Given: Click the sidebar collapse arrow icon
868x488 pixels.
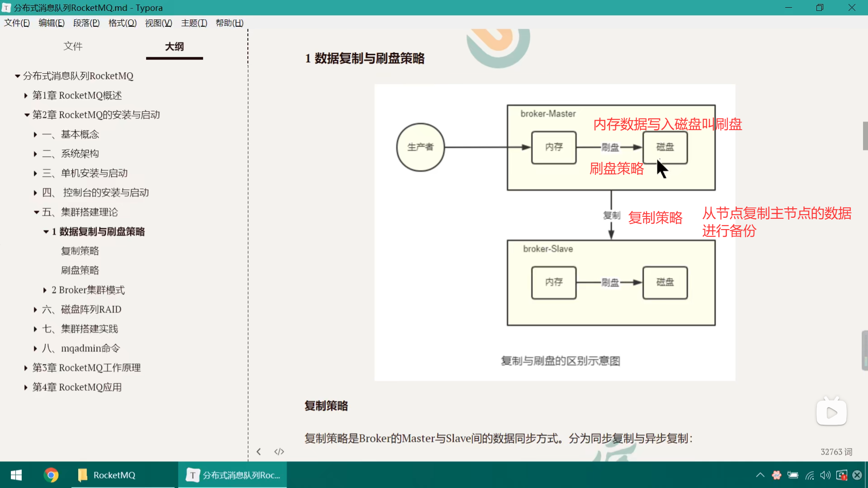Looking at the screenshot, I should 259,451.
